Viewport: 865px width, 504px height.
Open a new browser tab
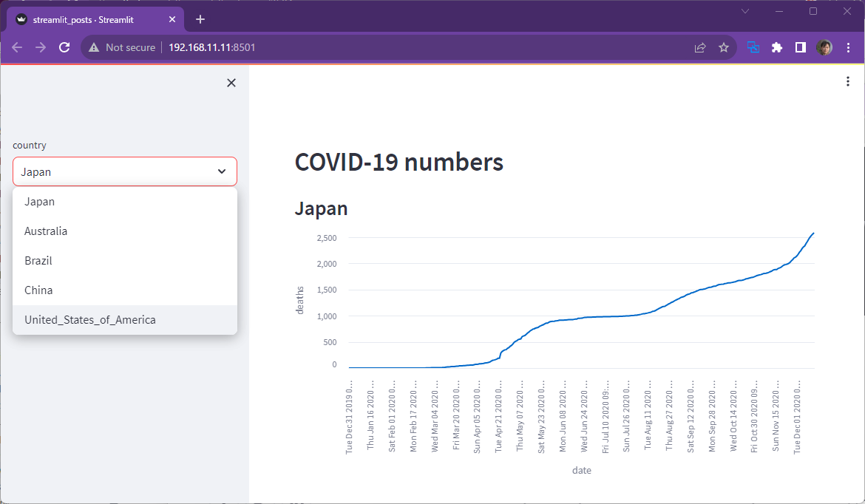200,20
